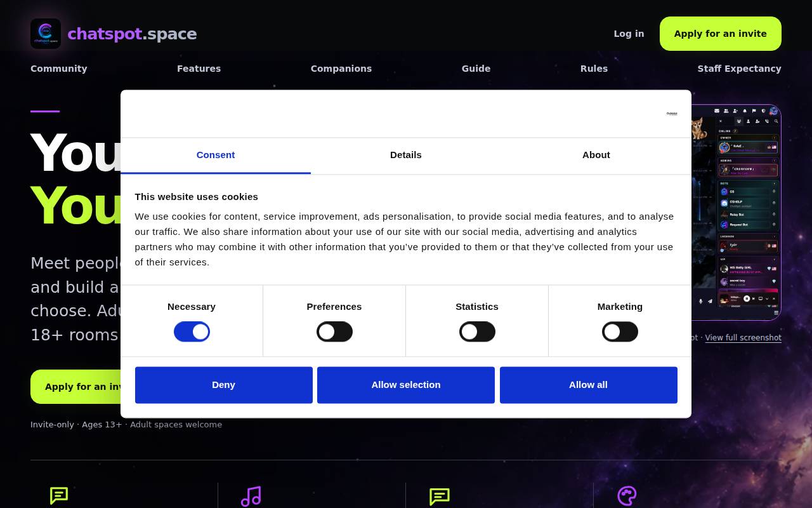The image size is (812, 508).
Task: Click the purple paint palette feature icon
Action: (x=627, y=496)
